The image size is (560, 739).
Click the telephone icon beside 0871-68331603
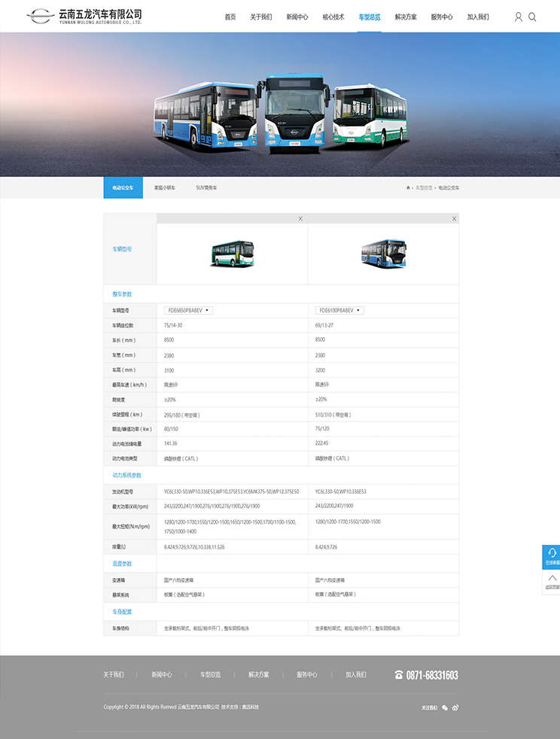coord(399,675)
